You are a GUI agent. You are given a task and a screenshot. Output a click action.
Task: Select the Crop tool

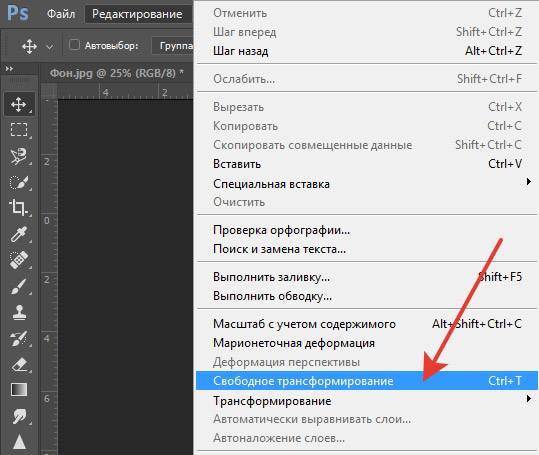[19, 208]
